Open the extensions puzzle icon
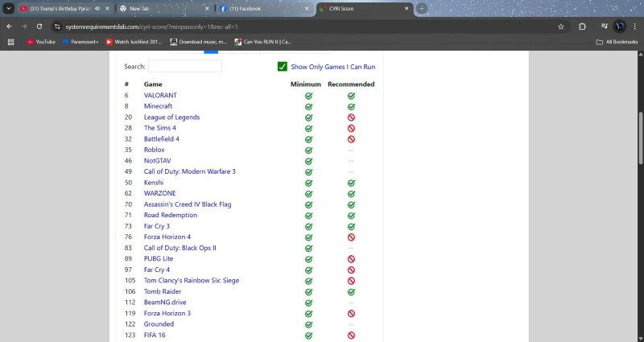644x342 pixels. 582,27
